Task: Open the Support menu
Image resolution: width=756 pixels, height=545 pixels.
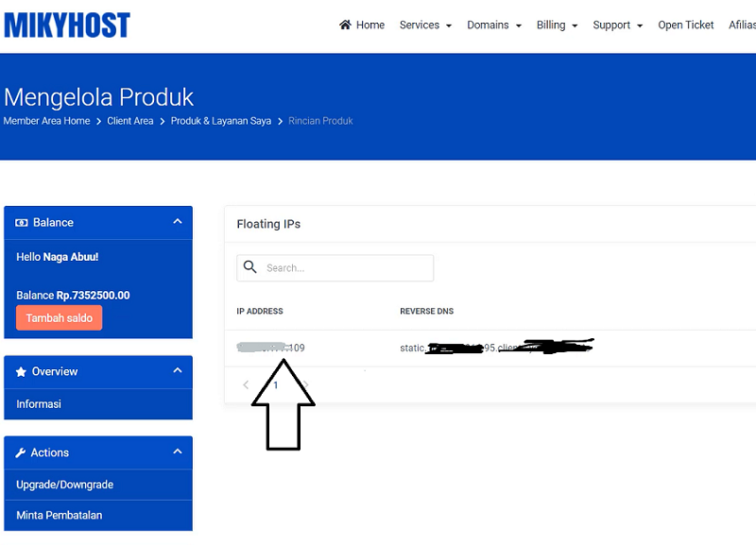Action: pyautogui.click(x=618, y=26)
